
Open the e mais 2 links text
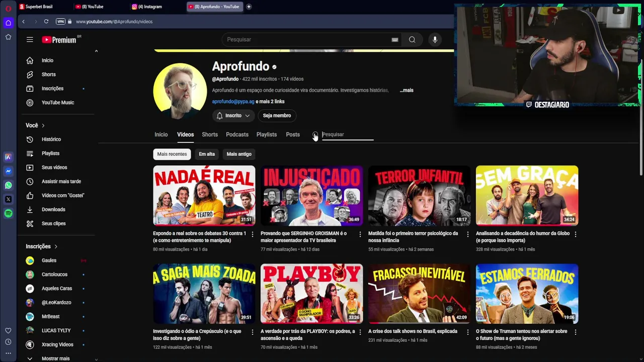[270, 102]
